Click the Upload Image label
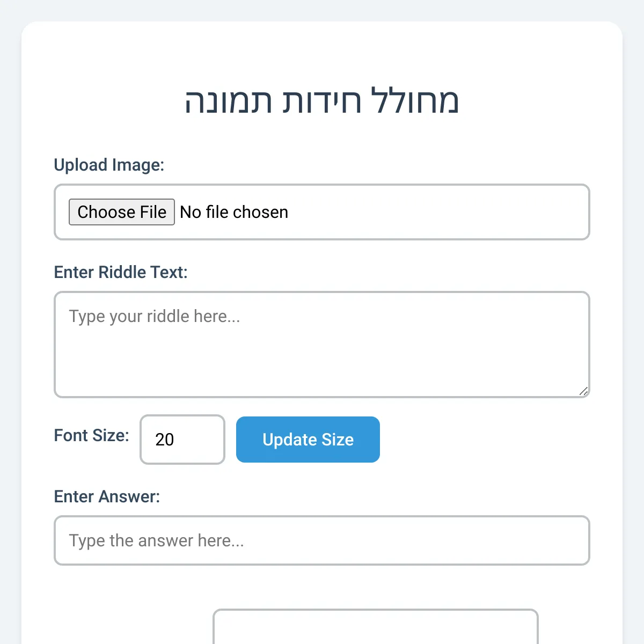Screen dimensions: 644x644 pyautogui.click(x=108, y=165)
